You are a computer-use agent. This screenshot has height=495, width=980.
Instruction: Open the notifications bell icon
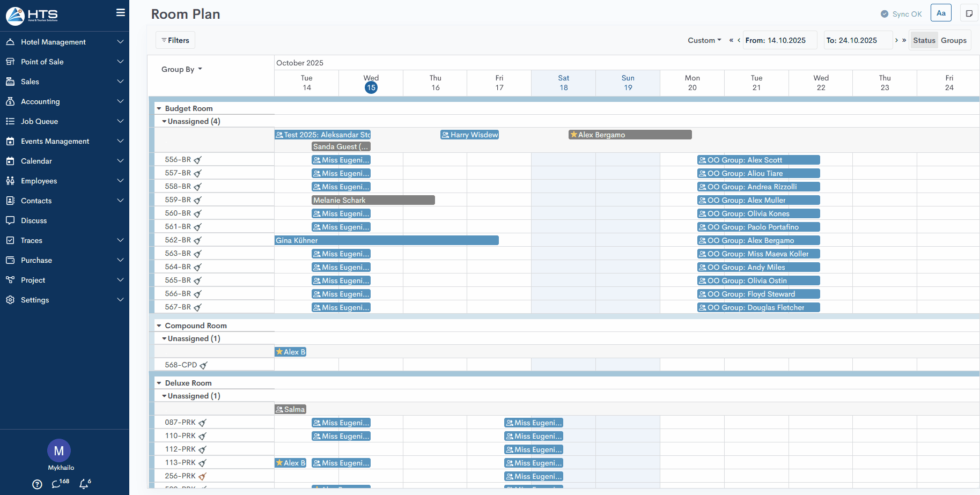[84, 484]
